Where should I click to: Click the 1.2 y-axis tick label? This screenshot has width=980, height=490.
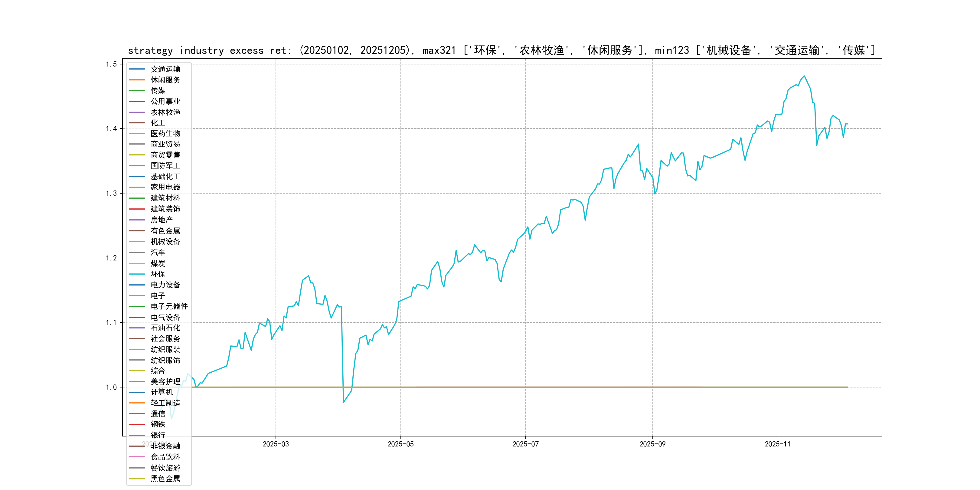tap(111, 258)
